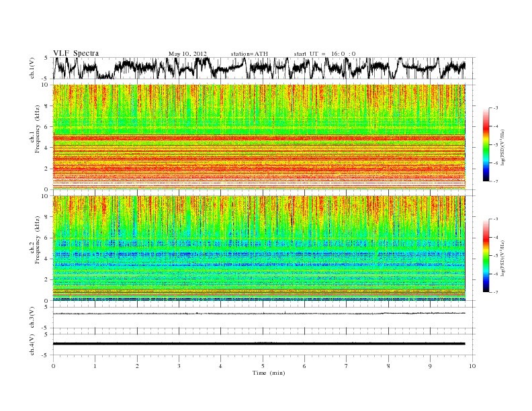532x411 pixels.
Task: Click the "0" tick on the time axis
Action: click(53, 366)
